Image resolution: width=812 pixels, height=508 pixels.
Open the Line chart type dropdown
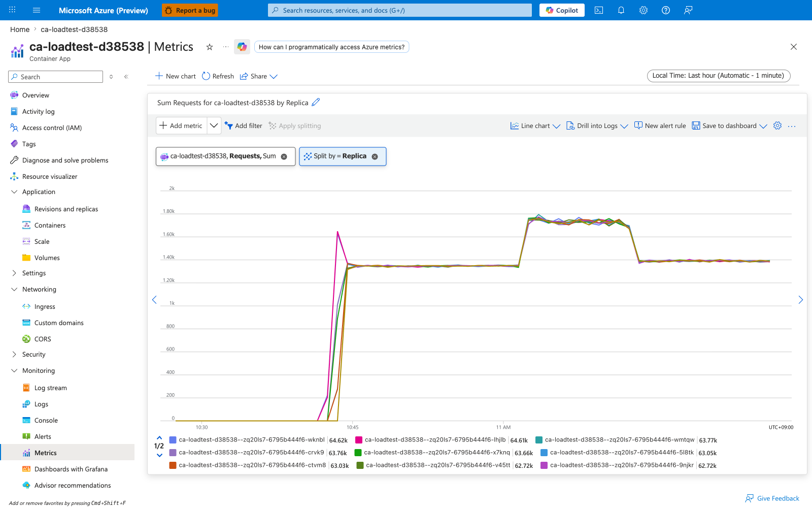(x=535, y=126)
